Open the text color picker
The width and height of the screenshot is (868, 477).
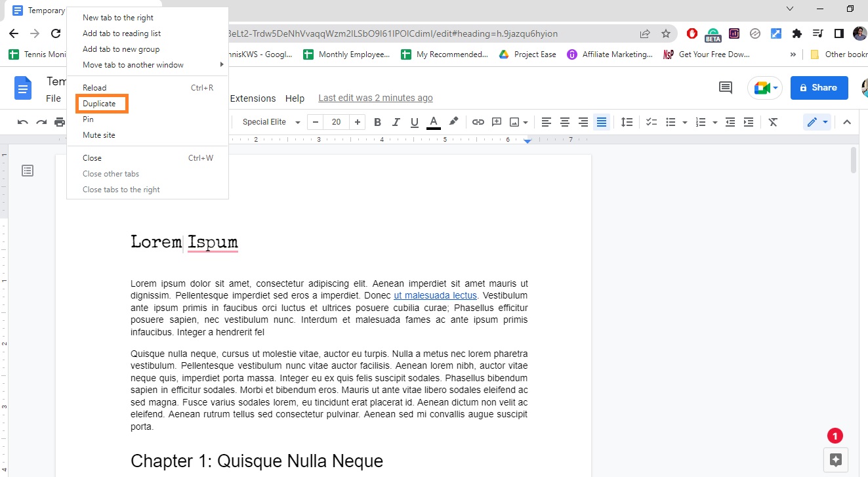pos(433,121)
